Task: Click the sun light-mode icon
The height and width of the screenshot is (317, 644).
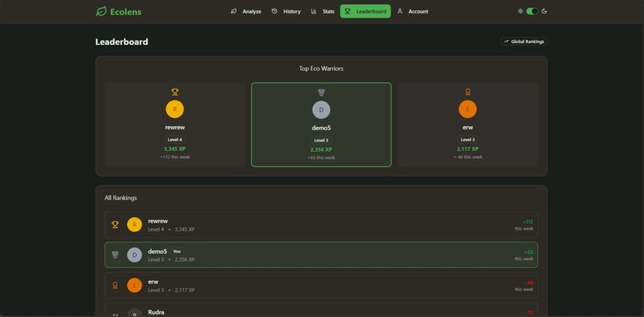Action: pos(520,11)
